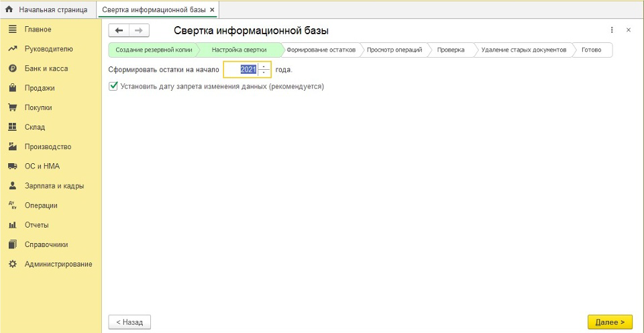Close the Свертка информационной базы tab
The width and height of the screenshot is (644, 333).
click(x=212, y=9)
